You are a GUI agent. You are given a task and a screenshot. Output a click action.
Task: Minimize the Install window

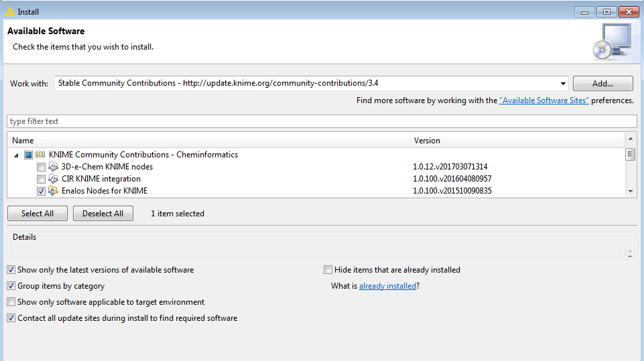pos(585,12)
